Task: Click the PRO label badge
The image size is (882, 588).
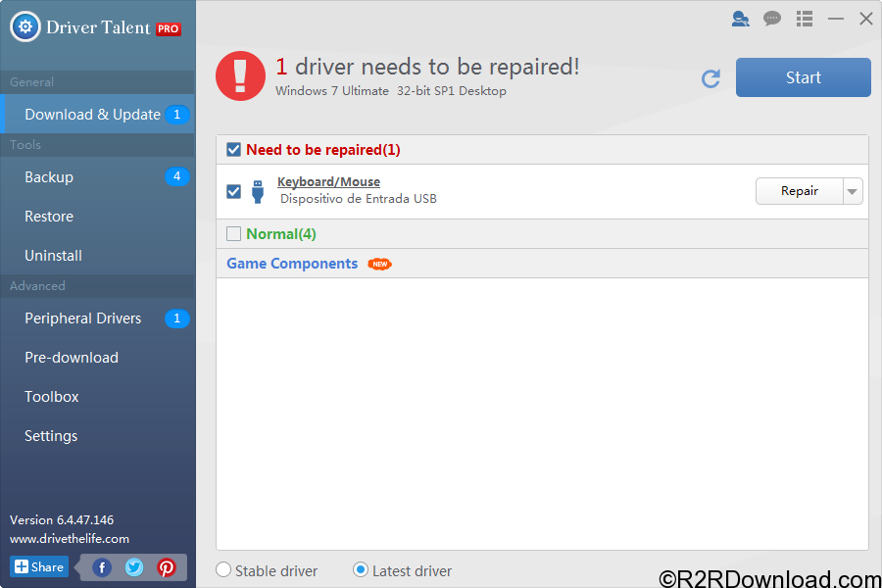Action: [x=169, y=28]
